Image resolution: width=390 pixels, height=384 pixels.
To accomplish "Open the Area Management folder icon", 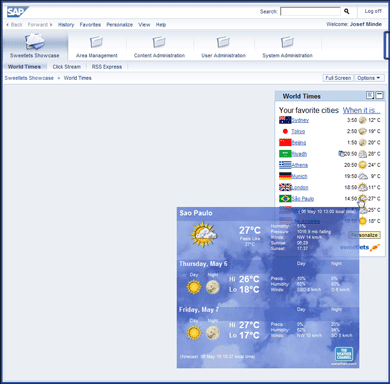I will click(x=96, y=42).
